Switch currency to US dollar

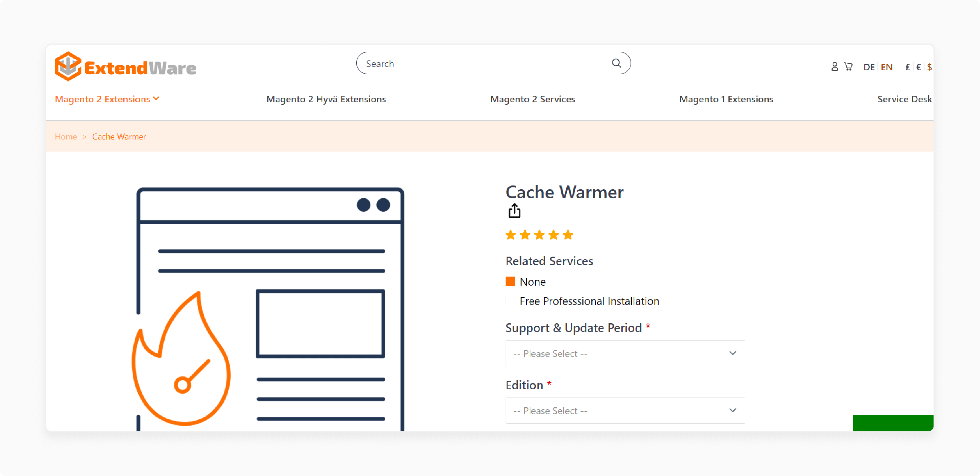click(x=929, y=67)
